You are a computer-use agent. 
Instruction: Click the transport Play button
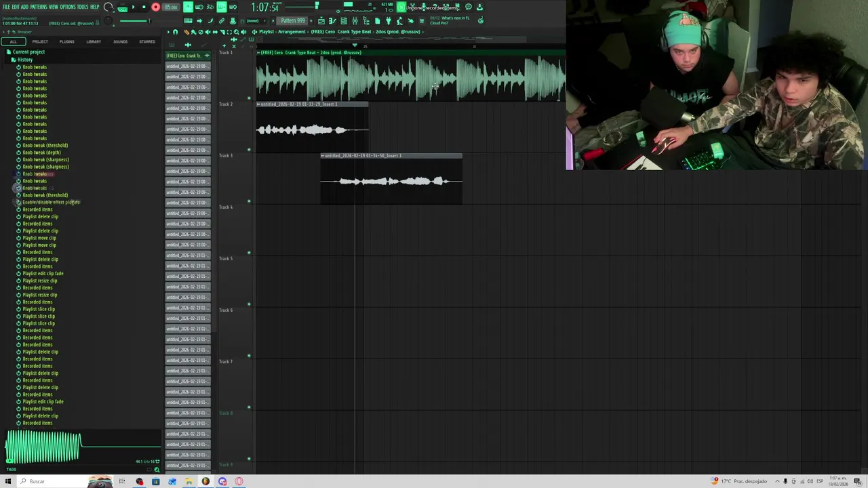(x=134, y=7)
